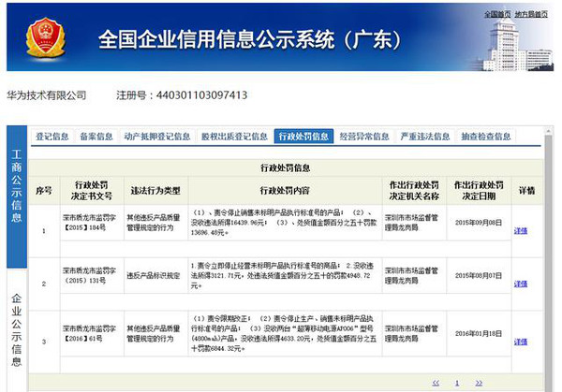562x392 pixels.
Task: Click the 行政处罚内容 column header
Action: click(x=285, y=191)
